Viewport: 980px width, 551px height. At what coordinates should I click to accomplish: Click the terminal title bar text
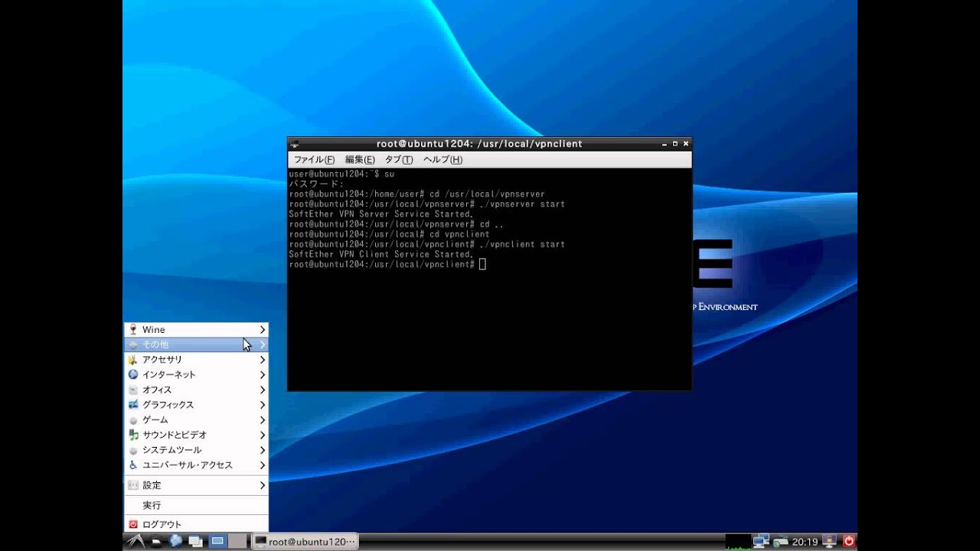pos(479,144)
